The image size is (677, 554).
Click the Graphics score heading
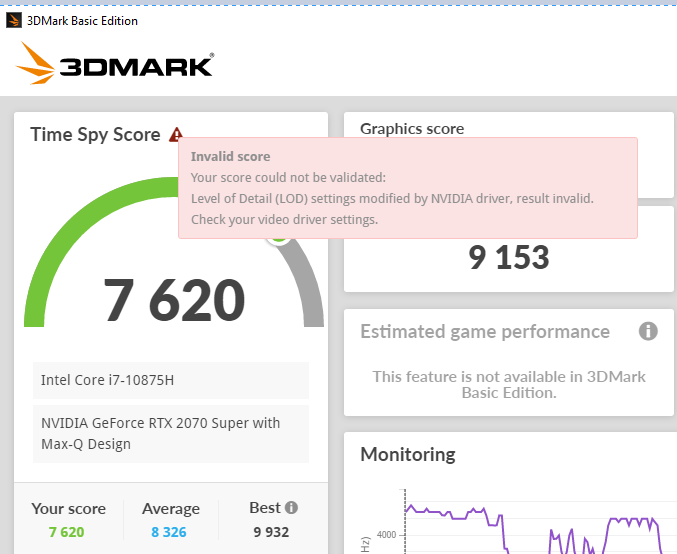click(412, 129)
